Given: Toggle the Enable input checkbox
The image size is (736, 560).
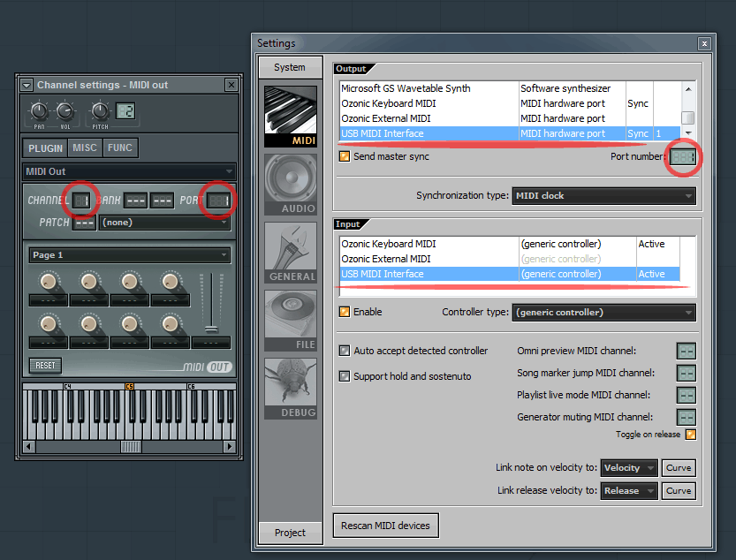Looking at the screenshot, I should coord(345,312).
